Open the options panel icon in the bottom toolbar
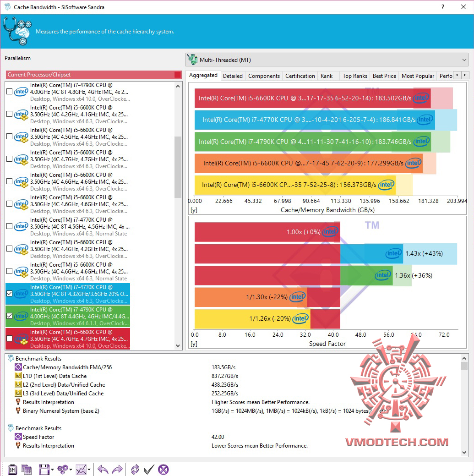Image resolution: width=474 pixels, height=476 pixels. point(12,469)
